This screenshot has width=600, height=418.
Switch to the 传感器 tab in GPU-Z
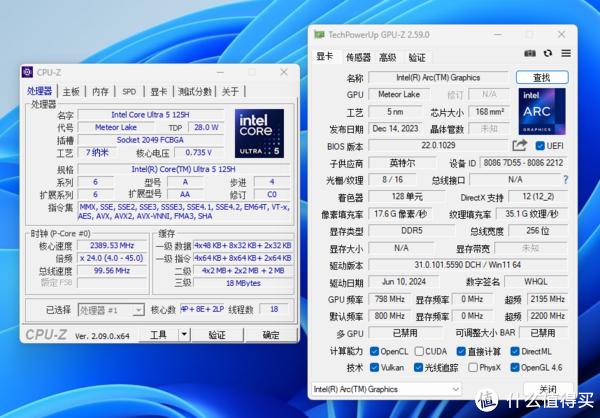(x=358, y=57)
